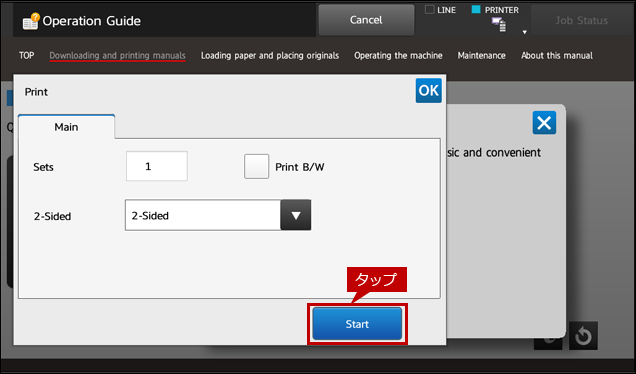Go to the TOP menu item
Screen dimensions: 636x374
pos(26,56)
